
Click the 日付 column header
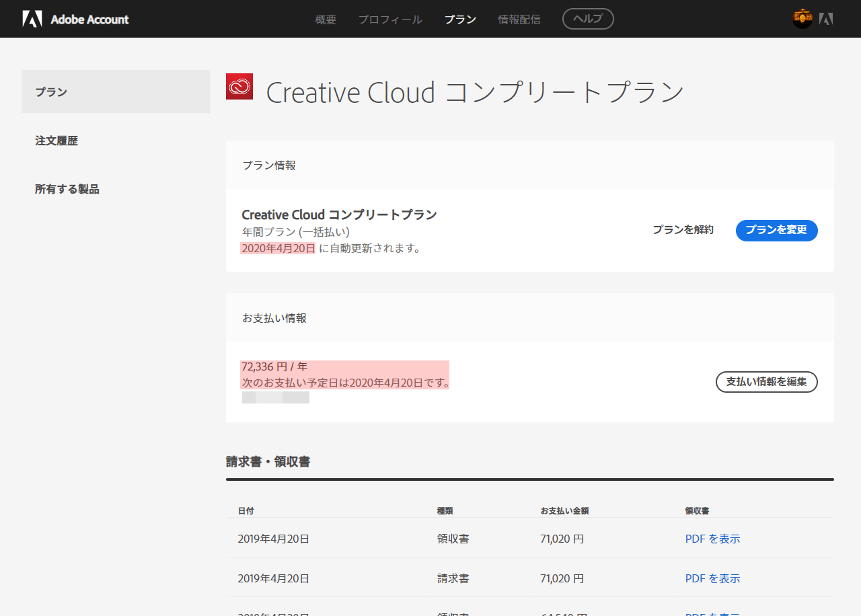(x=246, y=511)
